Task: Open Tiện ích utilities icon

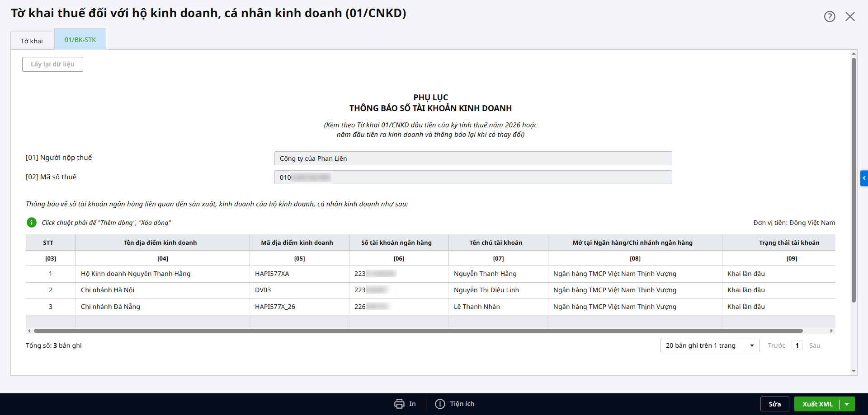Action: tap(440, 404)
